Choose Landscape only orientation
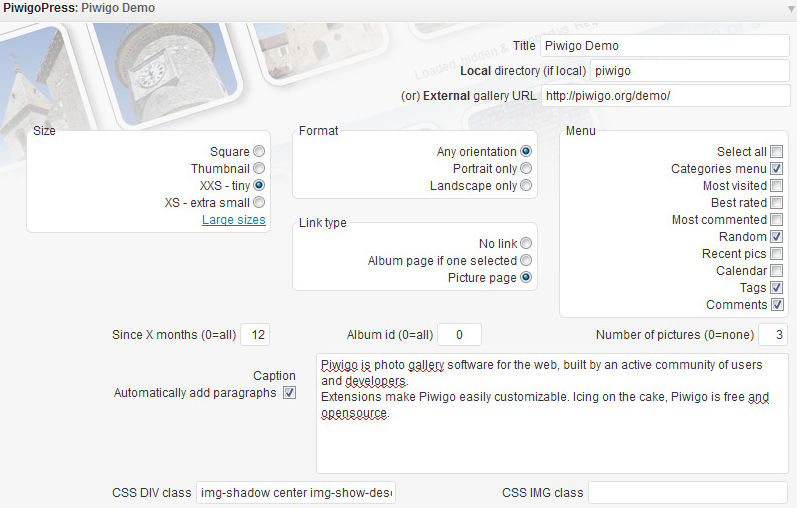Viewport: 797px width, 508px height. click(x=526, y=186)
